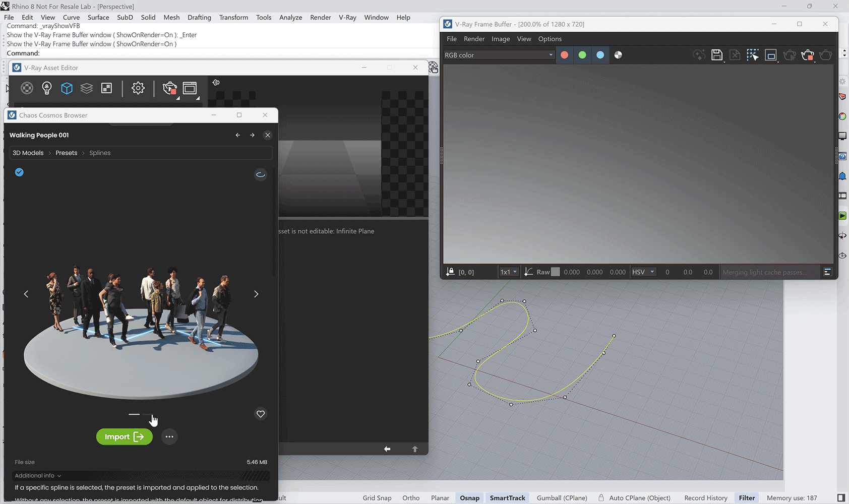Click into Rhino Command input line
This screenshot has width=849, height=504.
[222, 53]
